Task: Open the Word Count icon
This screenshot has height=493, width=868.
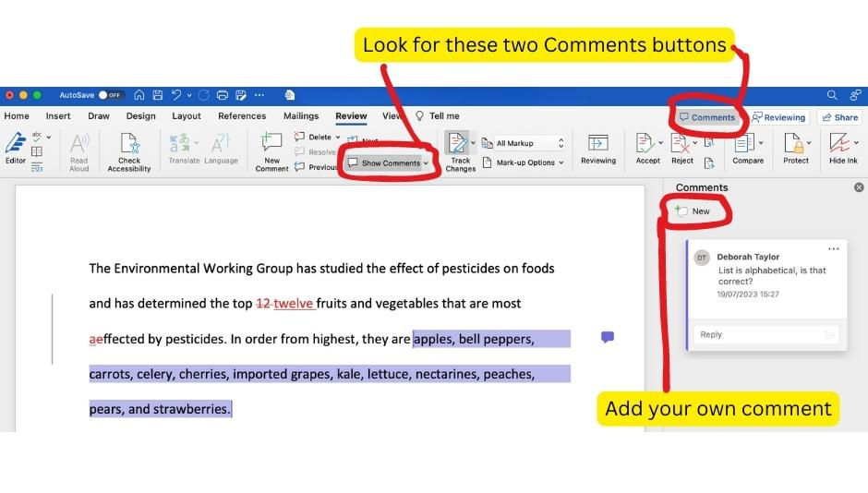Action: coord(37,166)
